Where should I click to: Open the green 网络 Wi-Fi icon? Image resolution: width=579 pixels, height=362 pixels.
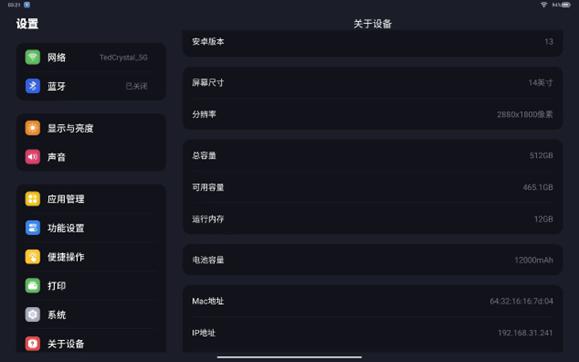click(x=32, y=57)
